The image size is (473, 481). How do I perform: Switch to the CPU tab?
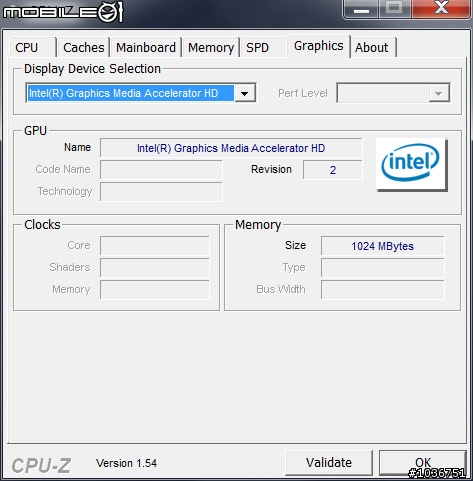(x=33, y=47)
